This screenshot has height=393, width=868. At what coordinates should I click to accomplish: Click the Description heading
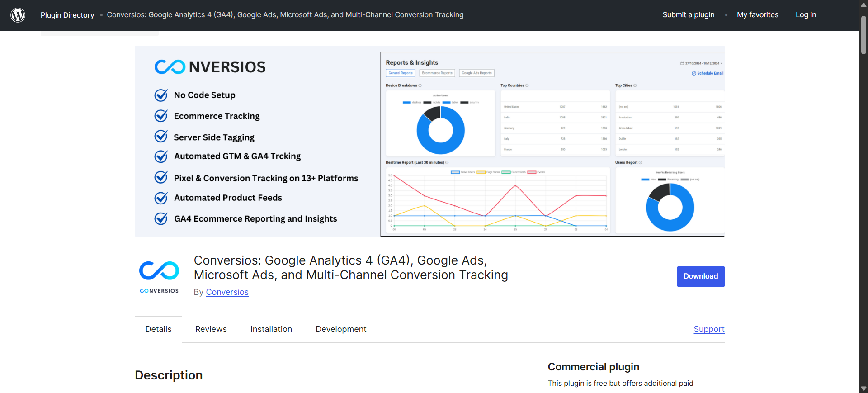[x=169, y=375]
